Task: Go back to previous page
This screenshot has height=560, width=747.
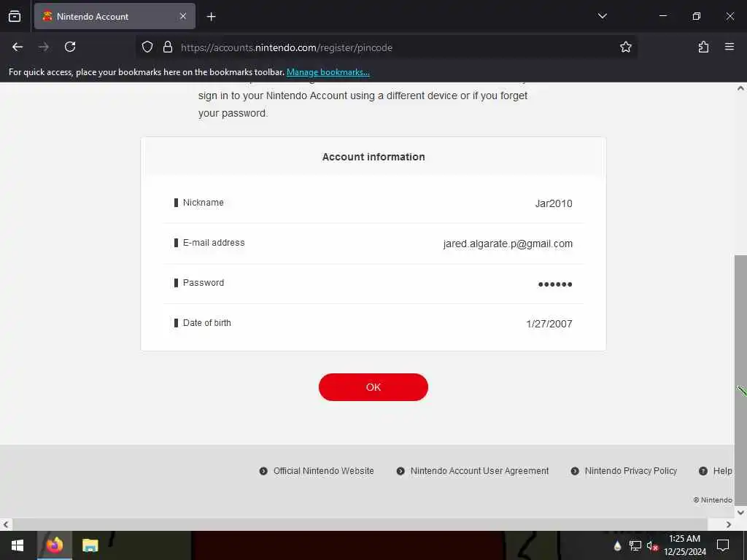Action: click(x=18, y=47)
